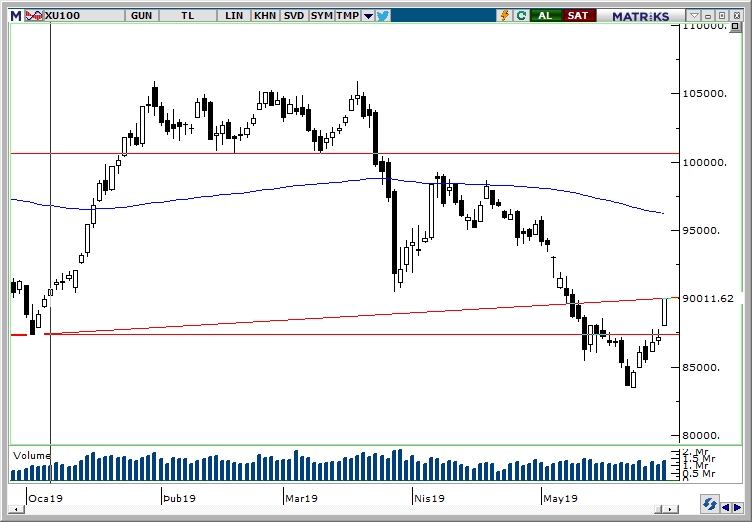
Task: Open the triangle dropdown next to window controls
Action: (694, 16)
